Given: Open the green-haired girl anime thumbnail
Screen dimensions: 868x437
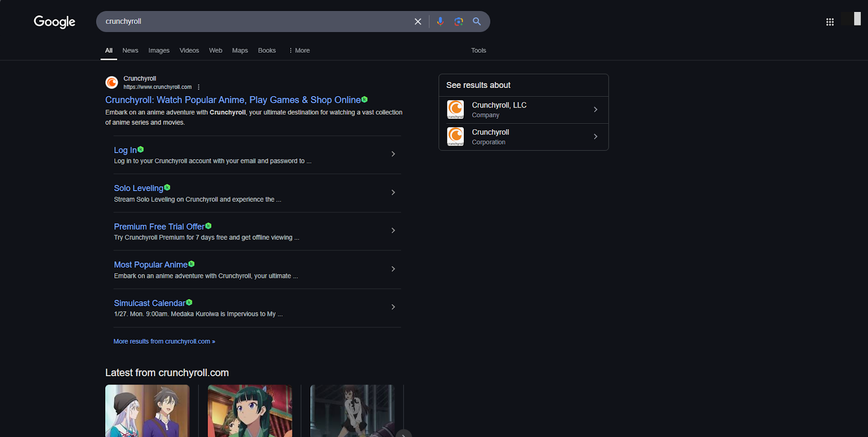Looking at the screenshot, I should click(x=250, y=411).
